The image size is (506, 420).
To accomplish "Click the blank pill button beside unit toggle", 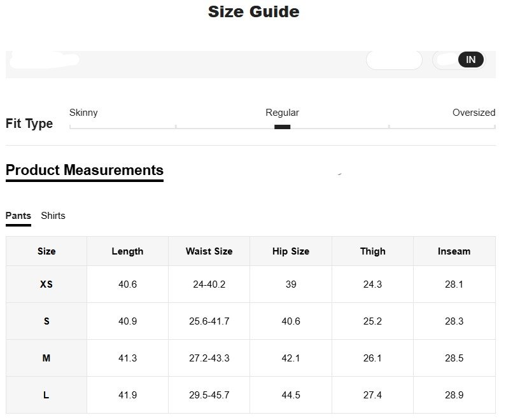I will [x=394, y=60].
